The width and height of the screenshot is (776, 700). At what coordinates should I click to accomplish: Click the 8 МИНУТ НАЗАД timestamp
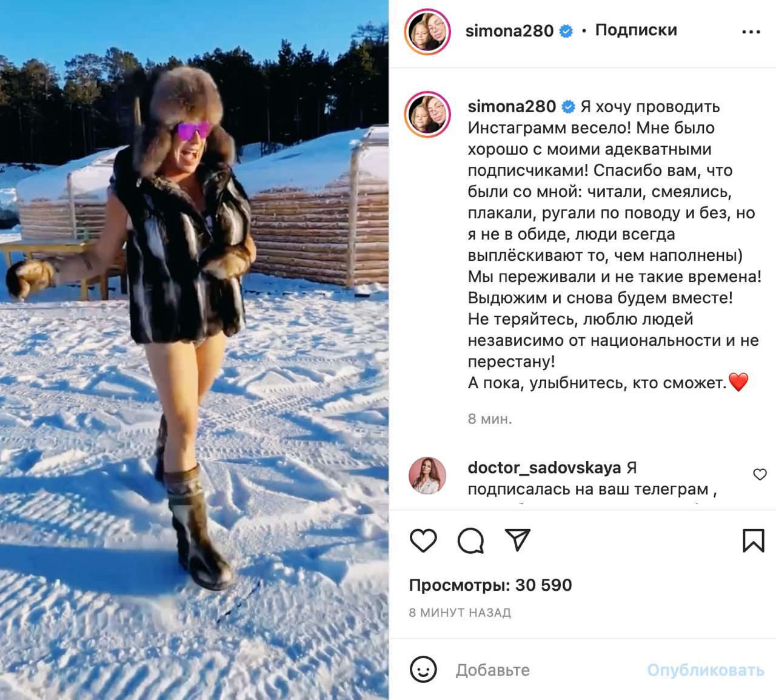[460, 613]
